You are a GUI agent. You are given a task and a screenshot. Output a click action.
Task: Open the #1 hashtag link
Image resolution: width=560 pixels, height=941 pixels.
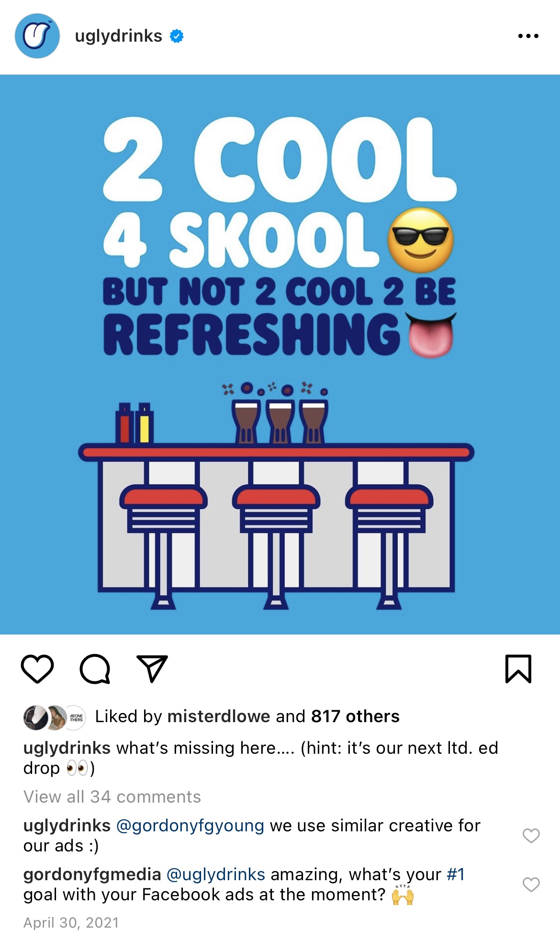[455, 875]
